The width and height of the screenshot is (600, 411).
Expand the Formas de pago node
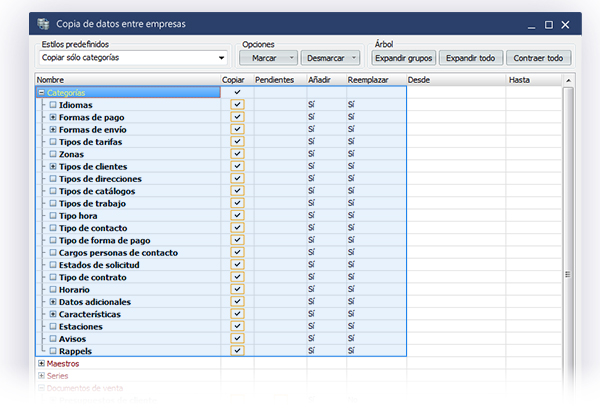tap(53, 117)
